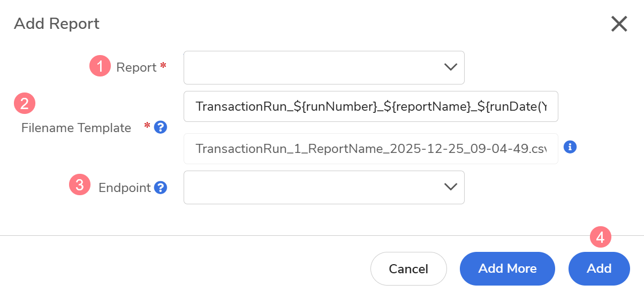644x300 pixels.
Task: Click the Endpoint label text
Action: tap(124, 188)
